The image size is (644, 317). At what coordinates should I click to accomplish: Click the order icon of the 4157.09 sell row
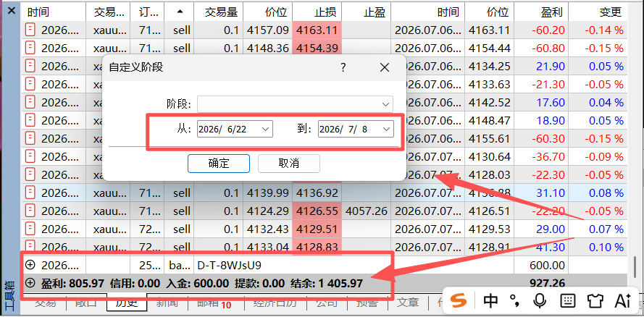pyautogui.click(x=30, y=30)
